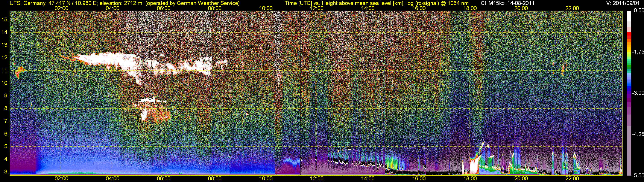Pick the 4 km height axis label
The height and width of the screenshot is (182, 644).
6,159
